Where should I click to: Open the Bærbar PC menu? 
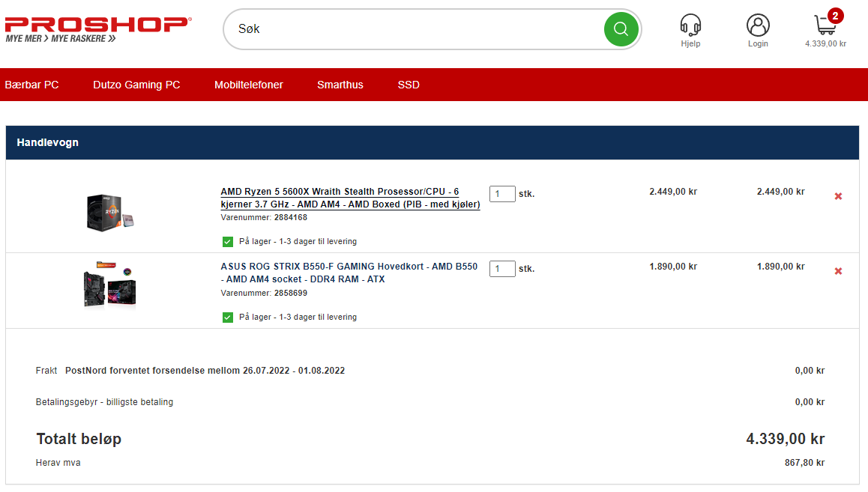(31, 85)
